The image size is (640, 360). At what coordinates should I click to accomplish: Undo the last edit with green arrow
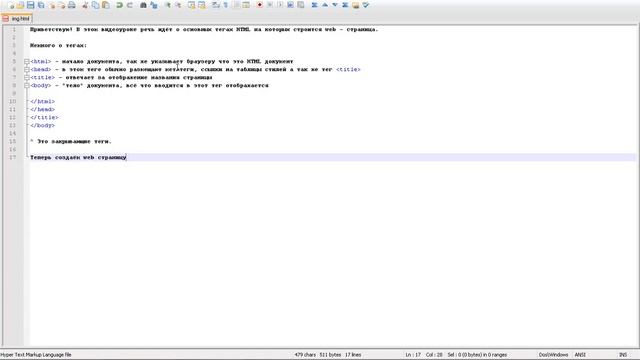point(120,5)
